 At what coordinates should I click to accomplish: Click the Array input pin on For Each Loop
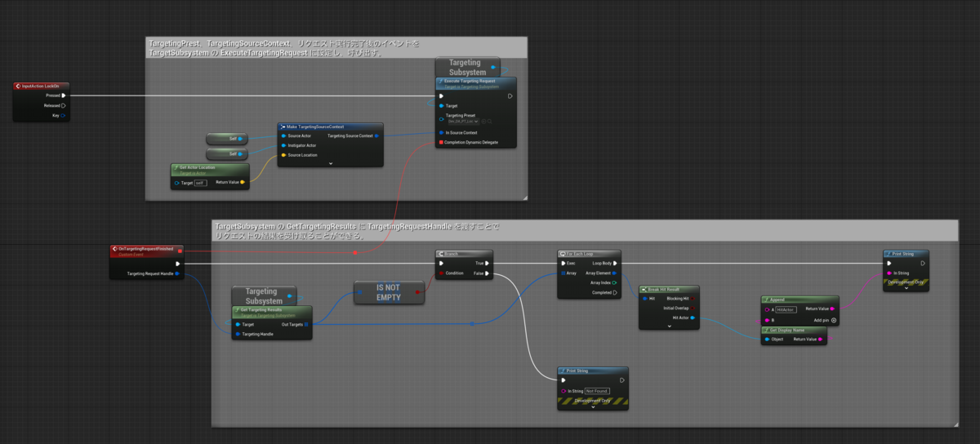tap(563, 273)
